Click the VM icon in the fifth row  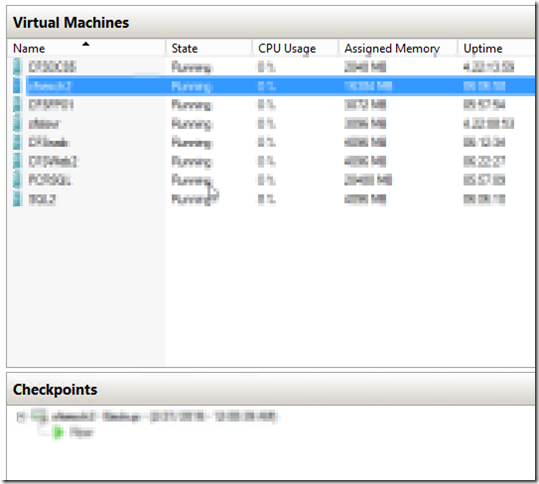(x=17, y=142)
